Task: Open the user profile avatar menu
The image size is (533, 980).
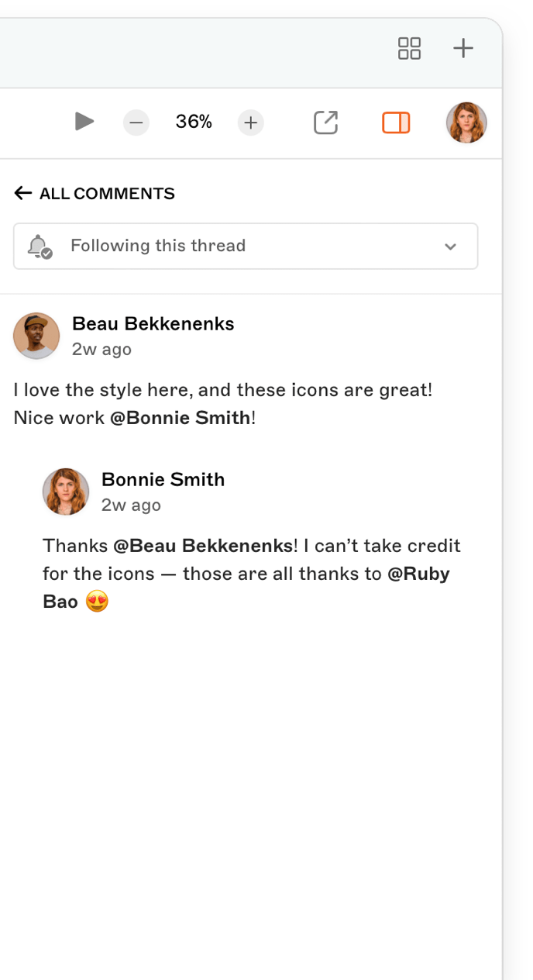Action: coord(466,122)
